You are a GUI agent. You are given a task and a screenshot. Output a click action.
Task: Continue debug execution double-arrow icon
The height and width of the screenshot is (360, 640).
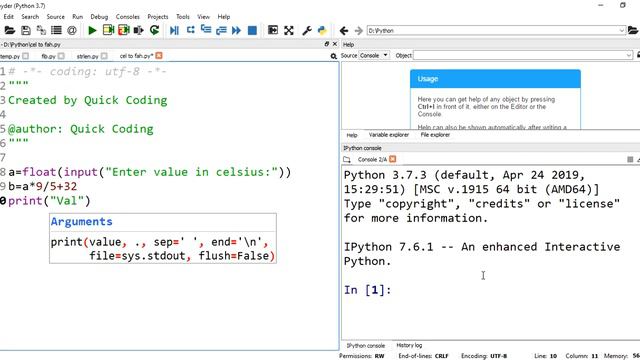point(236,30)
